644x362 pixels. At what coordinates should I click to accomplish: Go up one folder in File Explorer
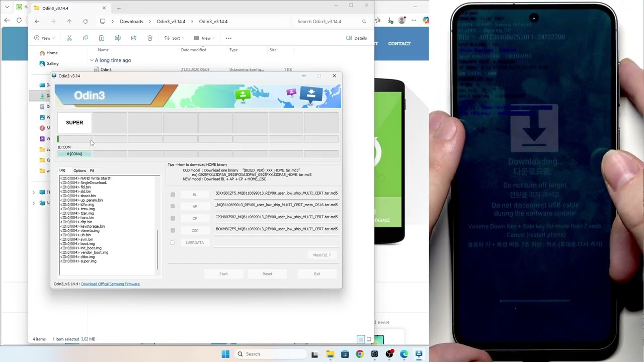tap(69, 22)
